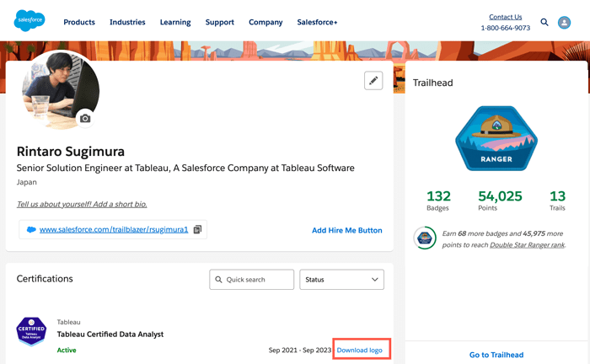Click the Download logo link
The image size is (590, 364).
360,350
